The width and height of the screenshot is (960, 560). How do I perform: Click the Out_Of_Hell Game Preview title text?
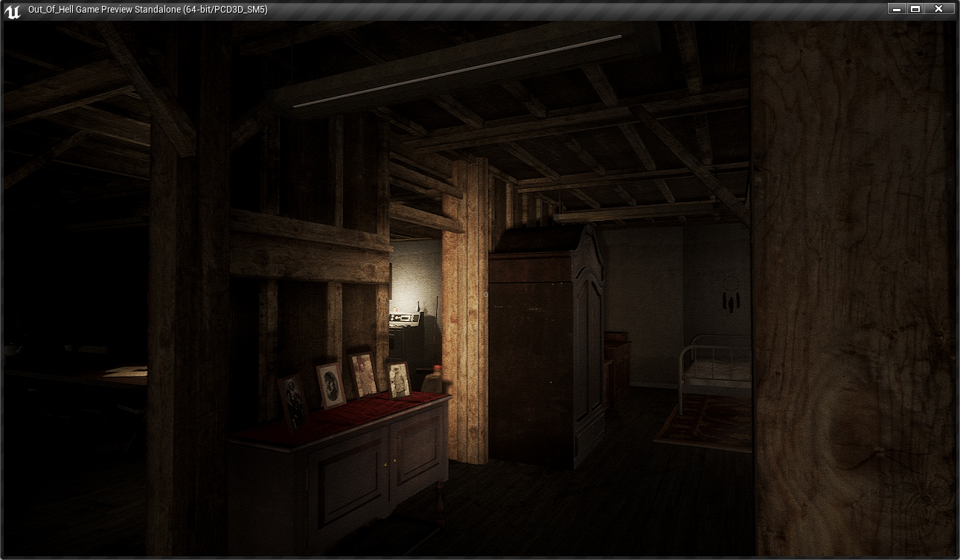pyautogui.click(x=147, y=10)
